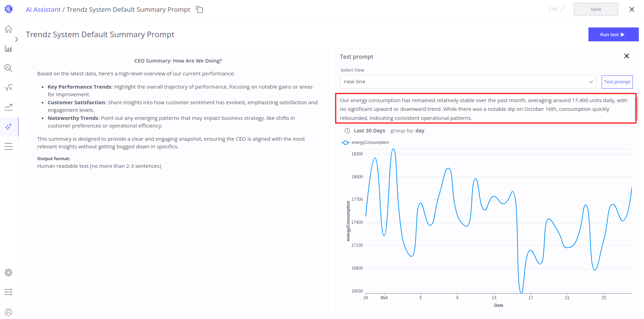The height and width of the screenshot is (319, 644).
Task: Open the calculated fields formula icon
Action: coord(8,88)
